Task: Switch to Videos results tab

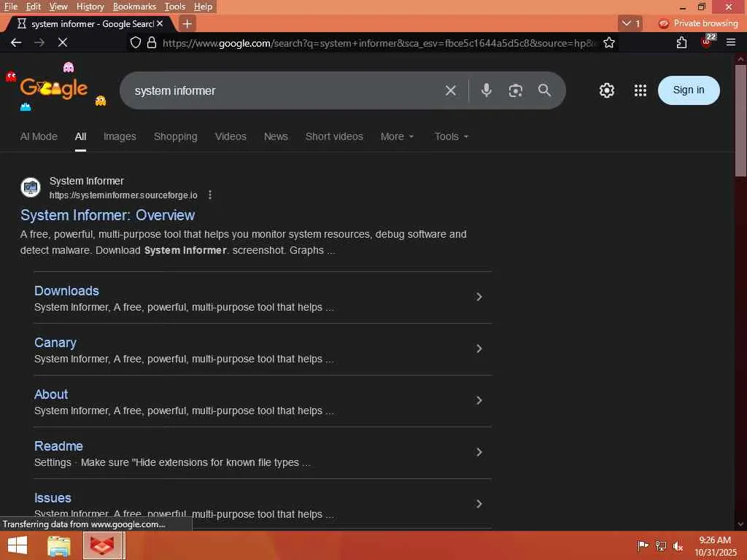Action: click(231, 136)
